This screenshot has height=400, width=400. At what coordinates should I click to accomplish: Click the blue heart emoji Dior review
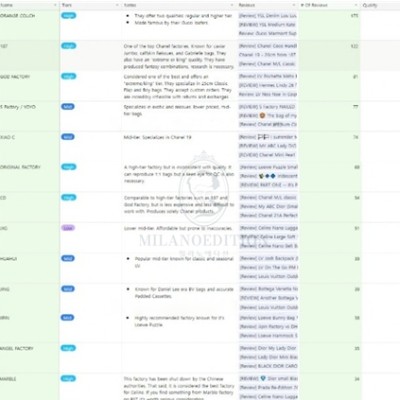[x=269, y=379]
